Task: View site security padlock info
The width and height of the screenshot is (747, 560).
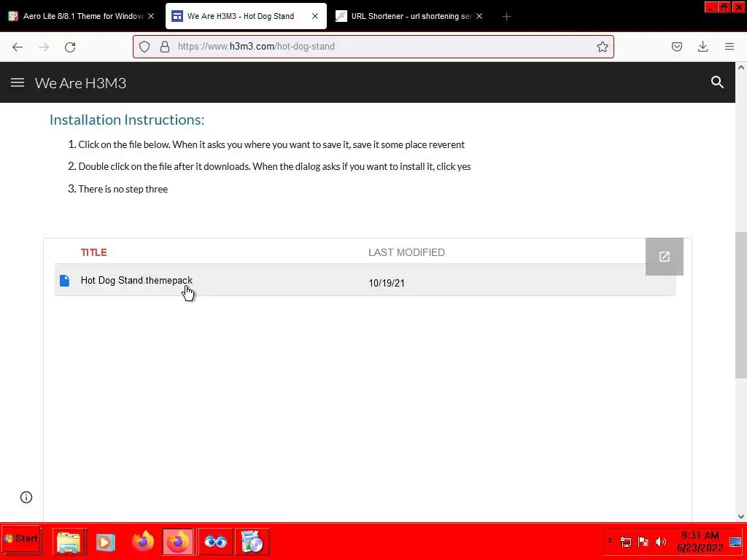Action: [165, 47]
